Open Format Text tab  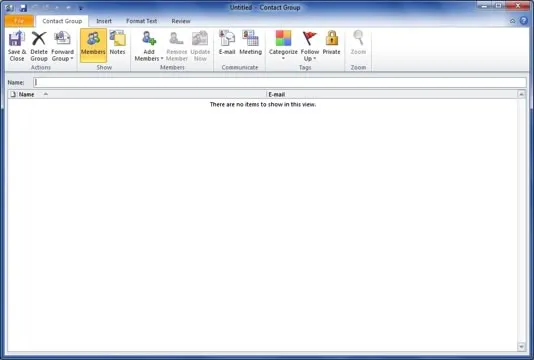[x=141, y=21]
